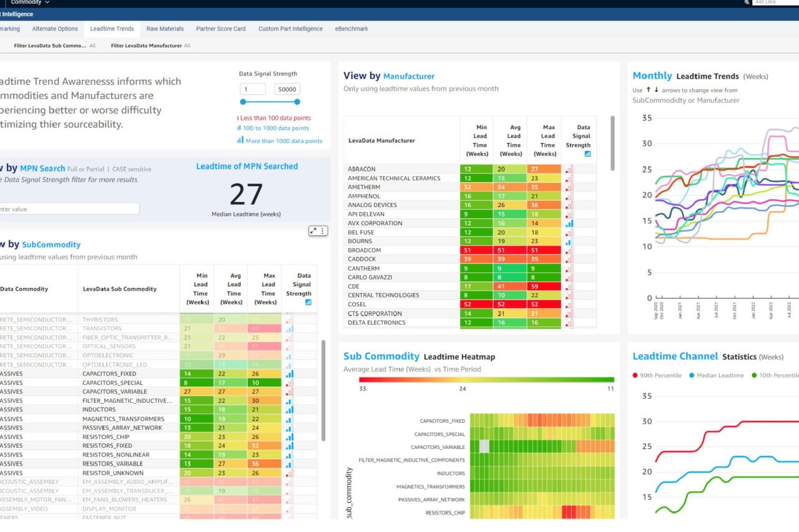
Task: Click the RESISTORS_CHIP row signal strength icon
Action: click(290, 437)
